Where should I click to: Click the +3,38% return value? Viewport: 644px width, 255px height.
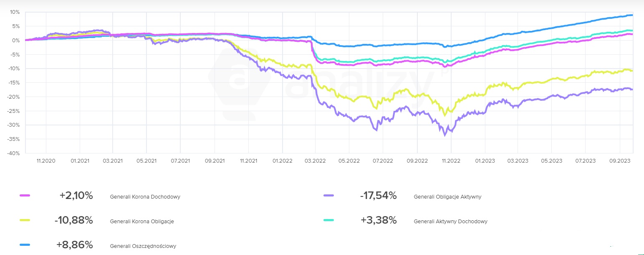point(379,220)
